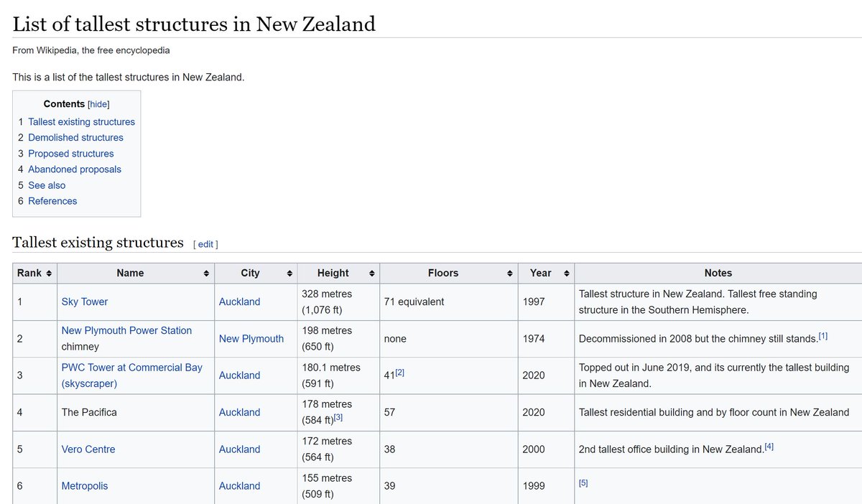Sort table by City column arrows
The width and height of the screenshot is (862, 504).
pos(289,274)
